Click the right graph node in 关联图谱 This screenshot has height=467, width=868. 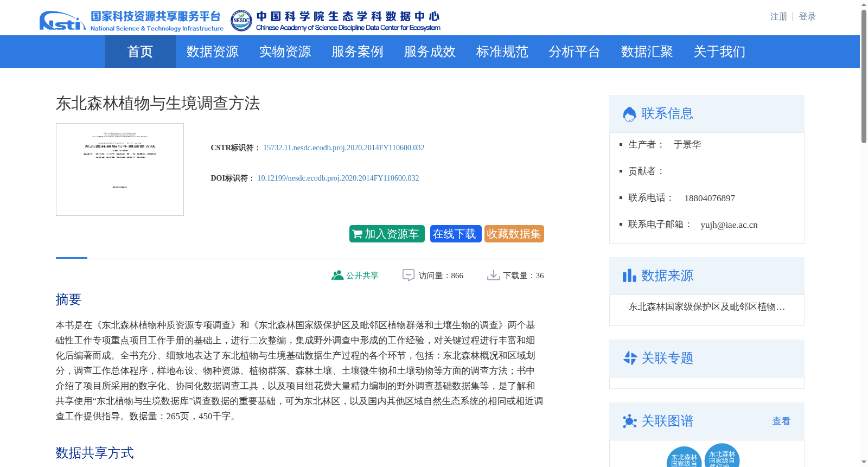(x=722, y=456)
